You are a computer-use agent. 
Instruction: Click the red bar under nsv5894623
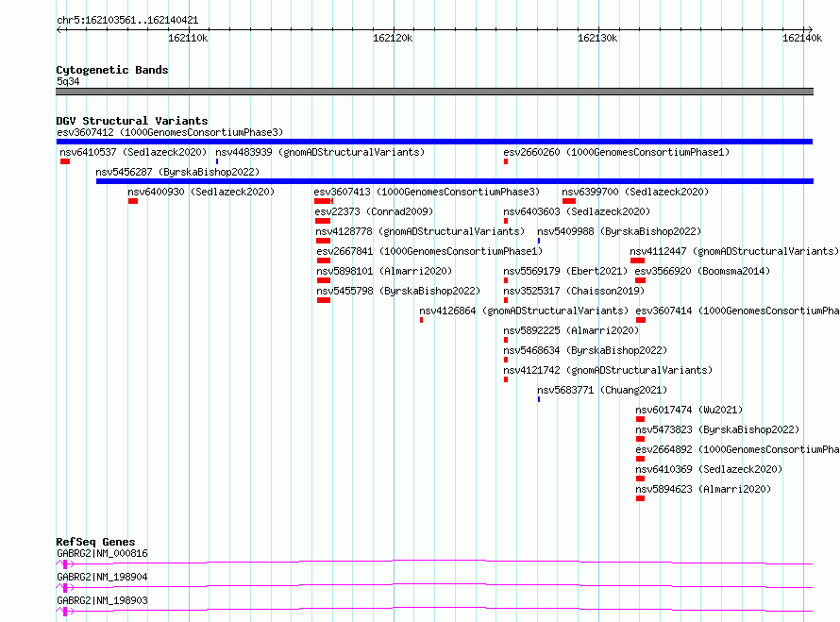pos(640,498)
